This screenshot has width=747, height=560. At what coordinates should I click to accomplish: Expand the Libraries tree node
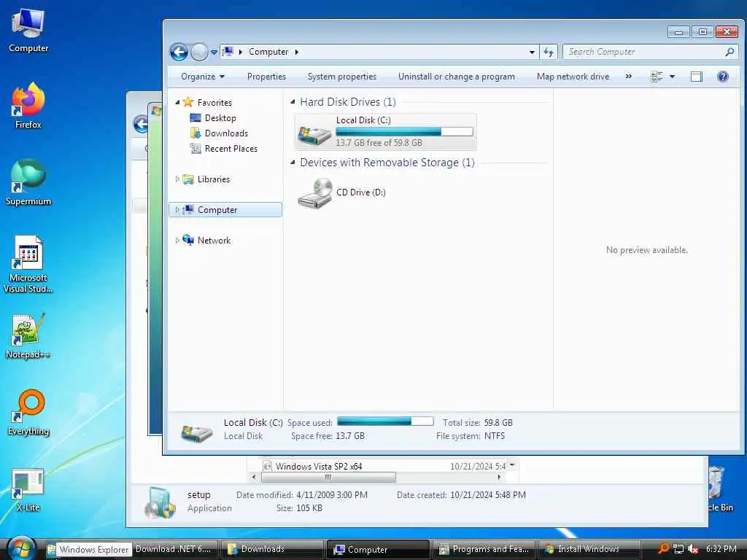[177, 179]
